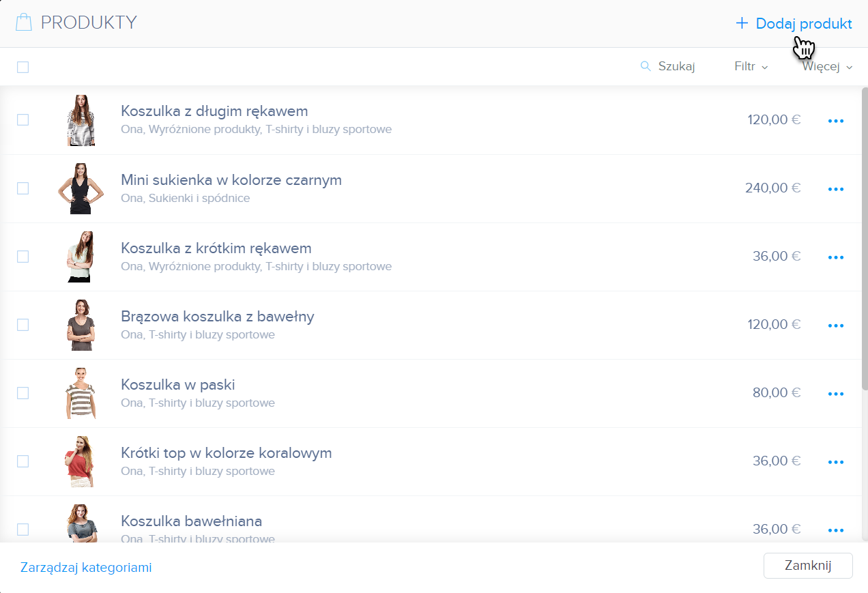Expand the Więcej dropdown
This screenshot has height=593, width=868.
(828, 66)
